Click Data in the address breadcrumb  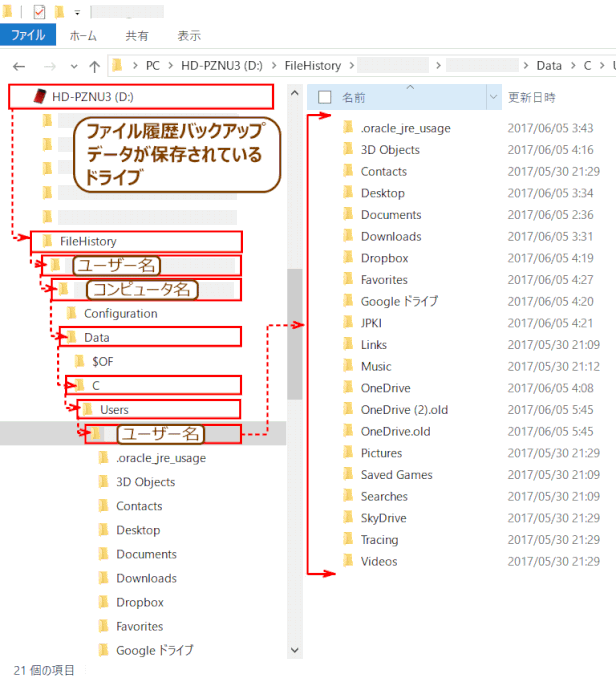pyautogui.click(x=549, y=66)
